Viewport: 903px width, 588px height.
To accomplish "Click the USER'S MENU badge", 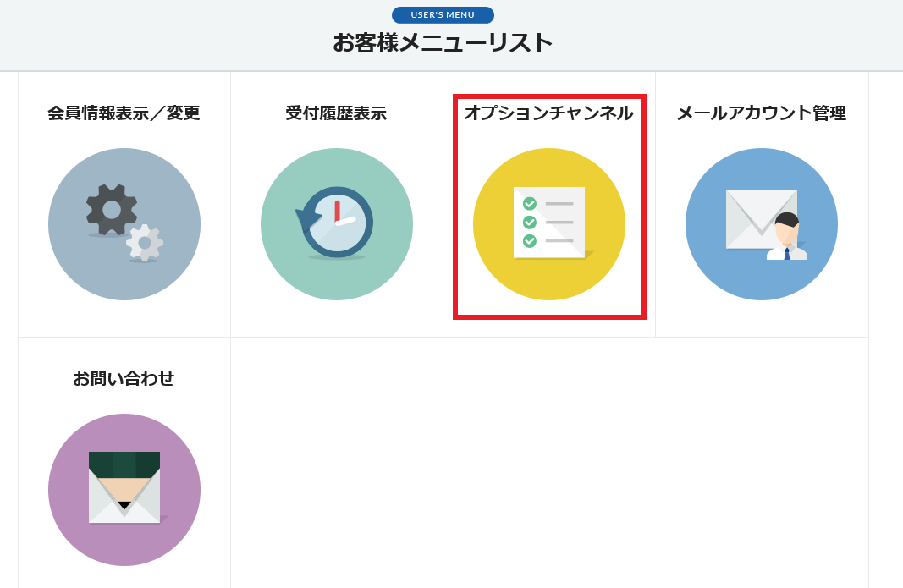I will (x=443, y=15).
